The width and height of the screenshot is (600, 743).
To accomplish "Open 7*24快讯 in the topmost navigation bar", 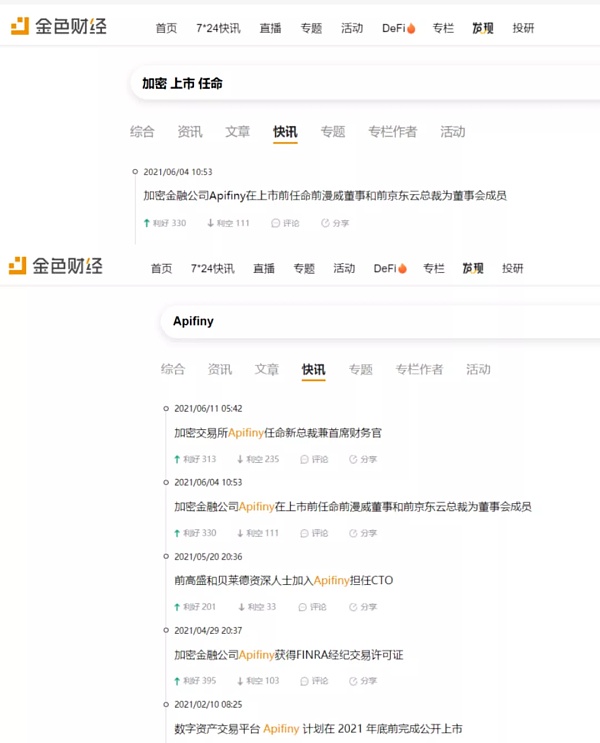I will coord(215,28).
